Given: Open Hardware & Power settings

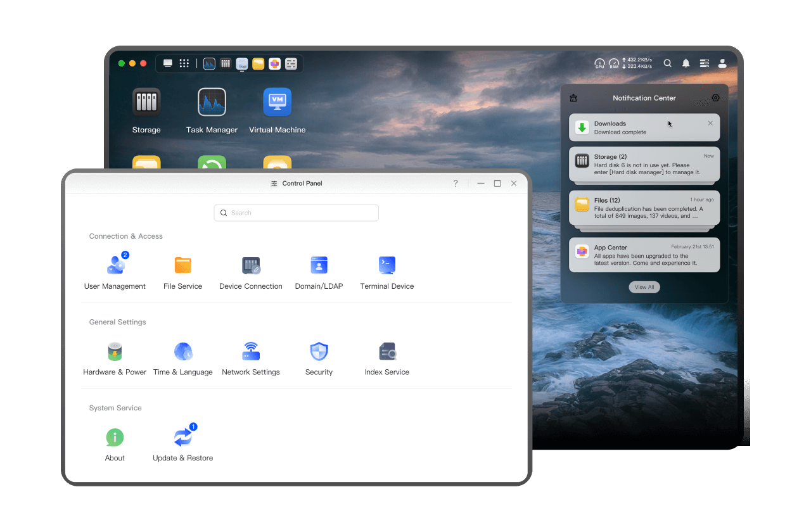Looking at the screenshot, I should click(x=115, y=351).
